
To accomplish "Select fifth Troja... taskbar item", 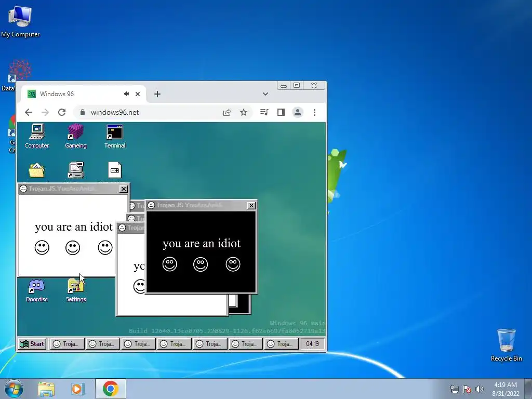I will (x=210, y=344).
